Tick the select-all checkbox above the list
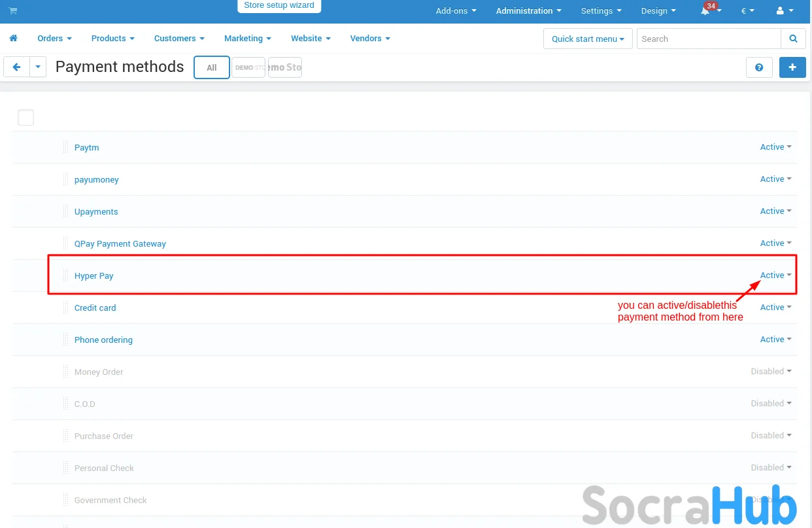Screen dimensions: 812x528 click(x=25, y=118)
